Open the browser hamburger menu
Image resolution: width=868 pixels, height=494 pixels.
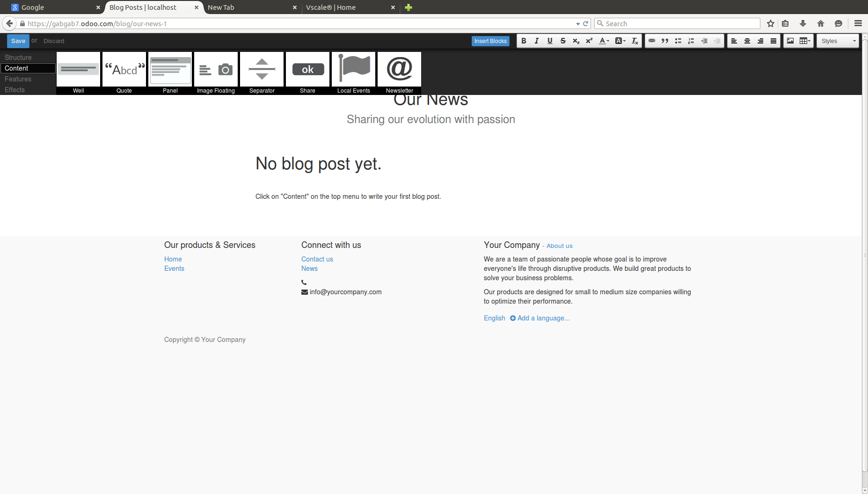point(858,23)
